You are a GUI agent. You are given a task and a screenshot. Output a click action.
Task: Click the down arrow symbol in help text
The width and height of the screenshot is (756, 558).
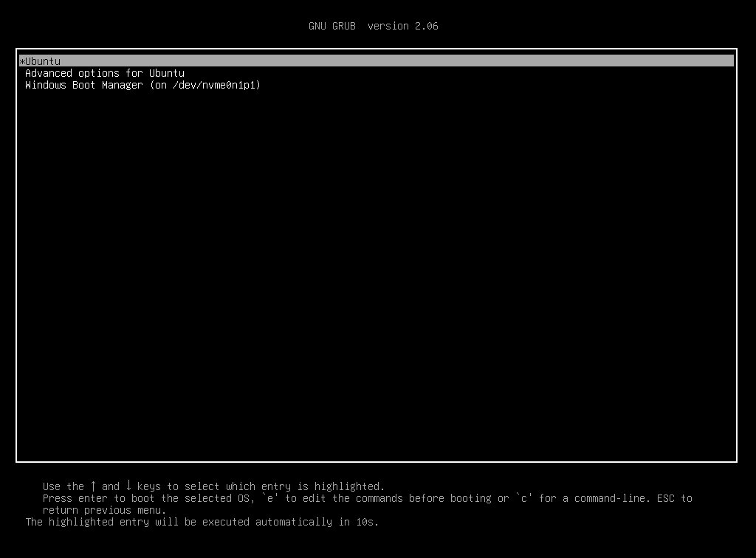tap(128, 486)
